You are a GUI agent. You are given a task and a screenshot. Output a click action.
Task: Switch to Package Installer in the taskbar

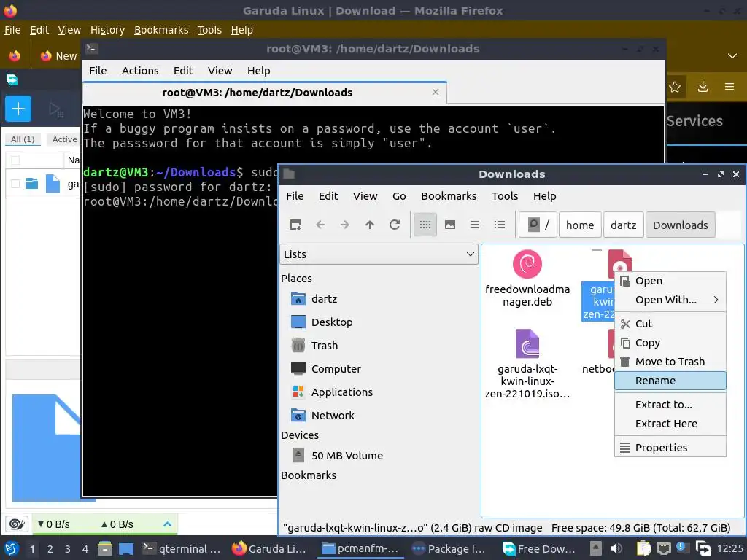449,548
